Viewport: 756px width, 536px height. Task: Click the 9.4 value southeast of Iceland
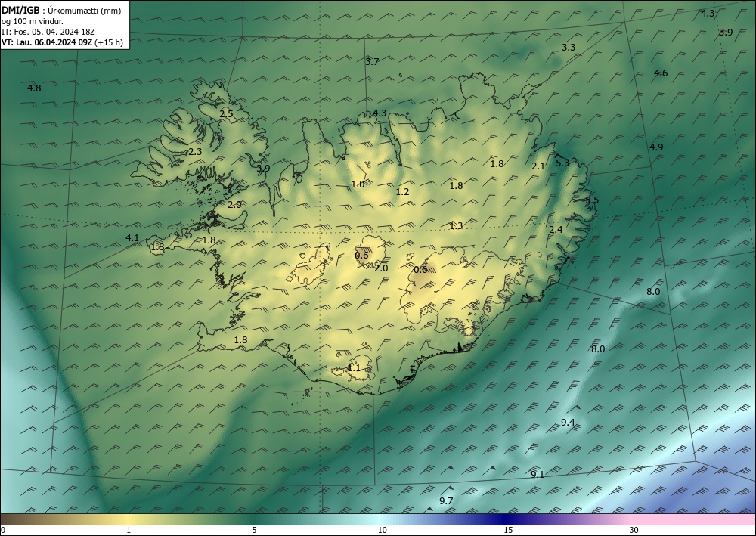pyautogui.click(x=568, y=423)
